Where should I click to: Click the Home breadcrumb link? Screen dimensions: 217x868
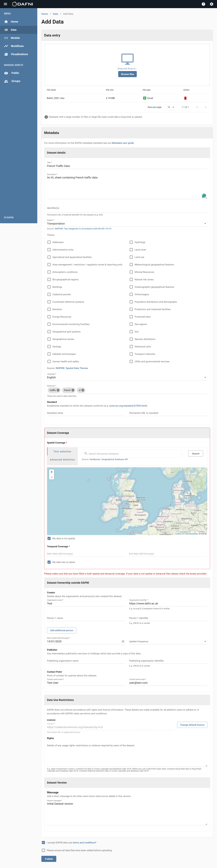pos(45,14)
